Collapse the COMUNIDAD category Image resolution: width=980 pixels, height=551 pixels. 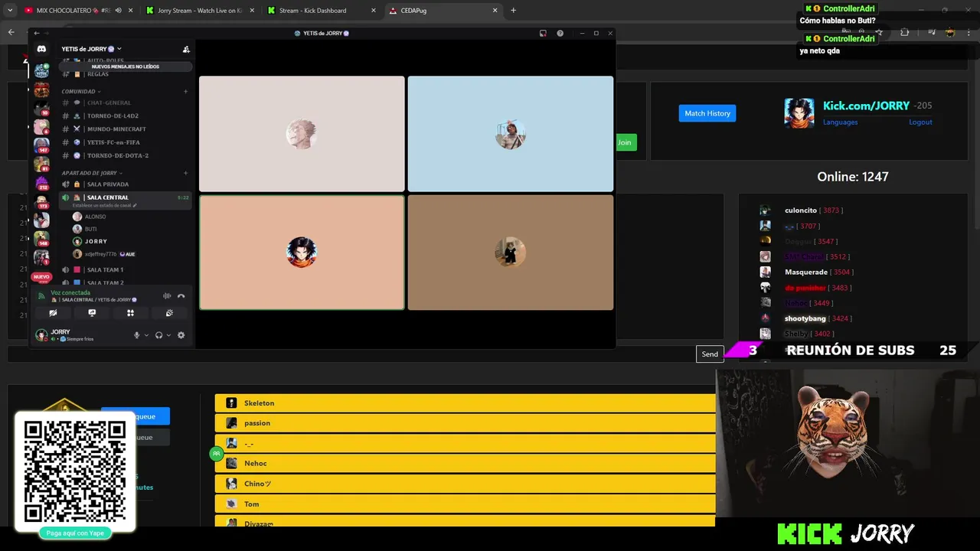coord(81,91)
